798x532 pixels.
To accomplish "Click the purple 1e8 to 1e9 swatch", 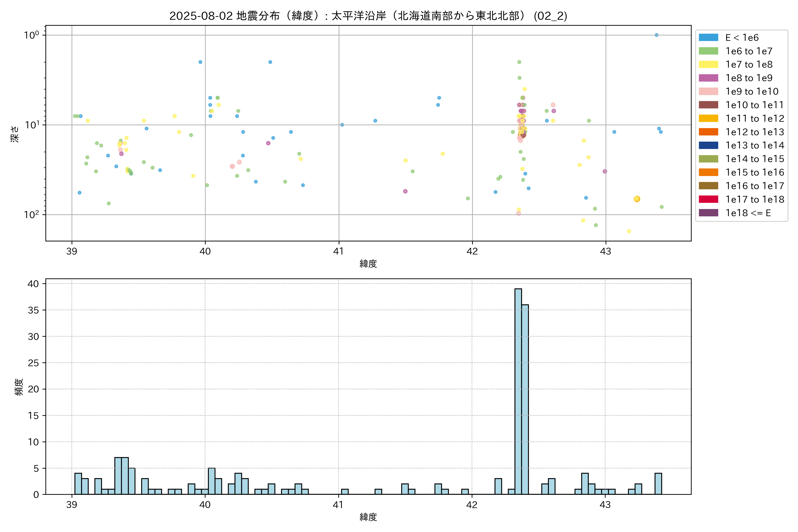I will tap(708, 78).
